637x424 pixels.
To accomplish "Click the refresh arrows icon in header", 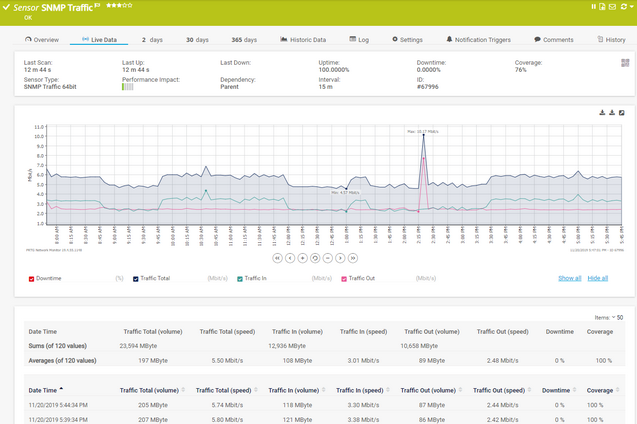I will click(624, 6).
